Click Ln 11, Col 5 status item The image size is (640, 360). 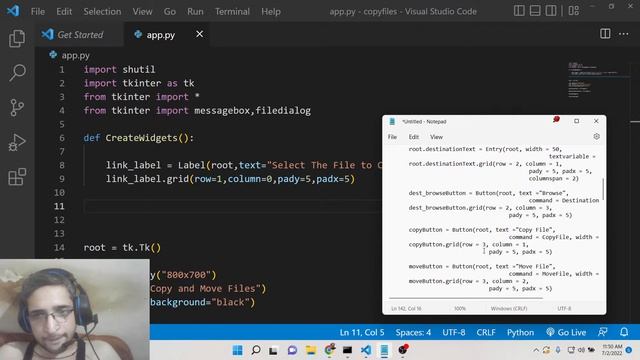(x=362, y=332)
